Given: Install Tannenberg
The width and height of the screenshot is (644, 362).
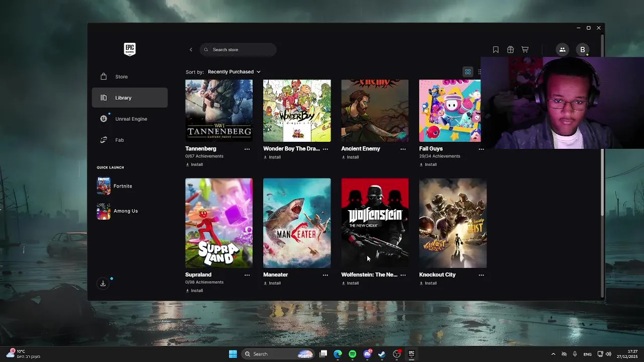Looking at the screenshot, I should click(194, 164).
